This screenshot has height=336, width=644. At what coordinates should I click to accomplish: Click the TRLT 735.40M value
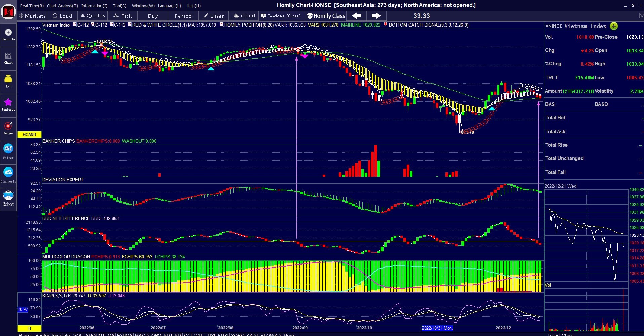pyautogui.click(x=584, y=78)
